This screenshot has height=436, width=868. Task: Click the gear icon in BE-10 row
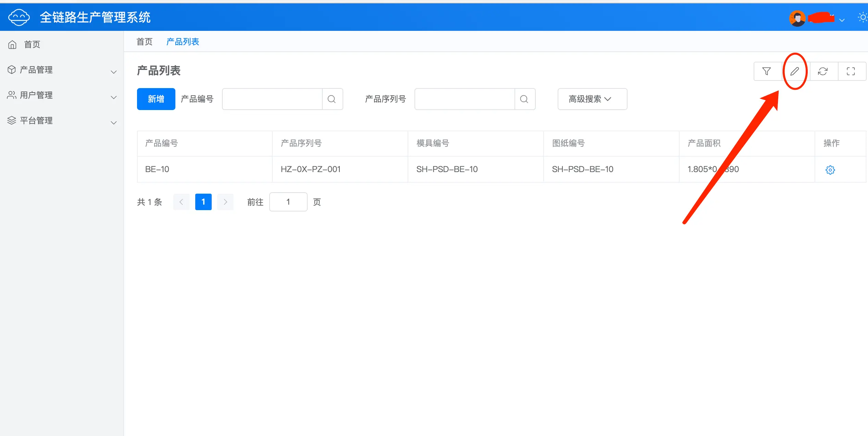pos(830,170)
